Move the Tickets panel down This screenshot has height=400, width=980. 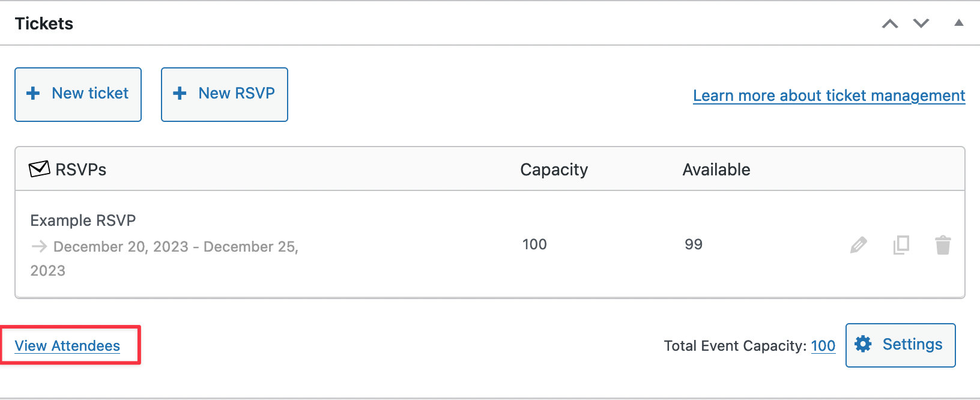[921, 23]
